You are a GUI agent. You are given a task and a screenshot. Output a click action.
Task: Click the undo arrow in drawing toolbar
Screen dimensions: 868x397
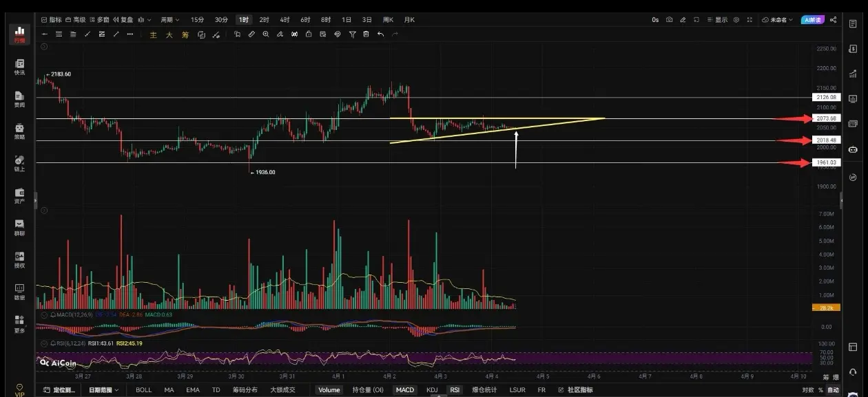tap(381, 34)
